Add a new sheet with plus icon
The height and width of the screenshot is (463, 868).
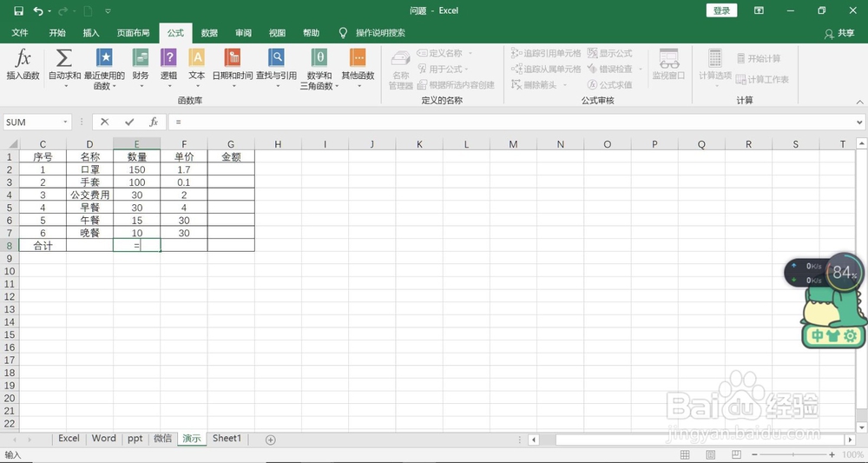pyautogui.click(x=270, y=440)
